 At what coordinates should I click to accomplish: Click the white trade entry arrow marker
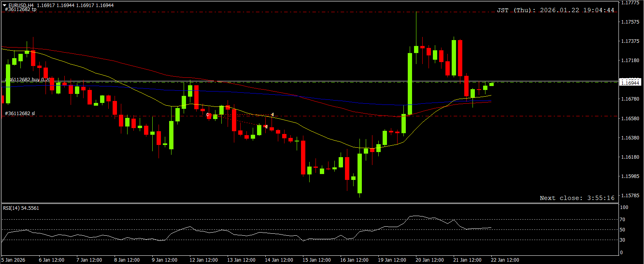[x=208, y=115]
